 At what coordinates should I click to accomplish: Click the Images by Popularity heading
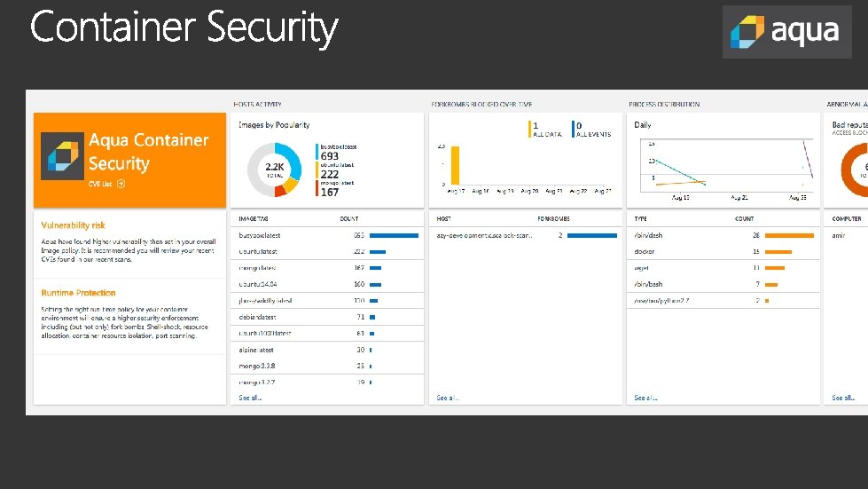coord(274,124)
